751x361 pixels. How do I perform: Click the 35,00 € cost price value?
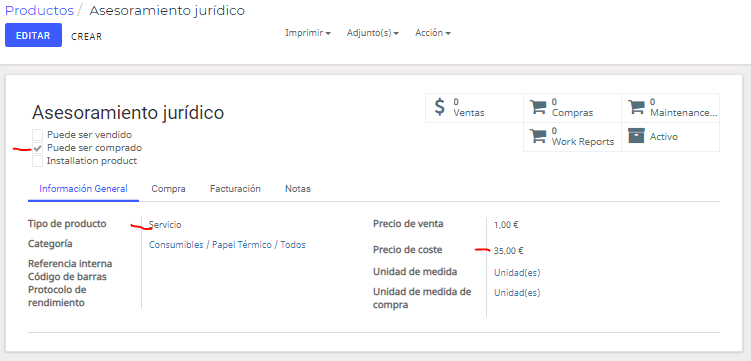(x=508, y=250)
